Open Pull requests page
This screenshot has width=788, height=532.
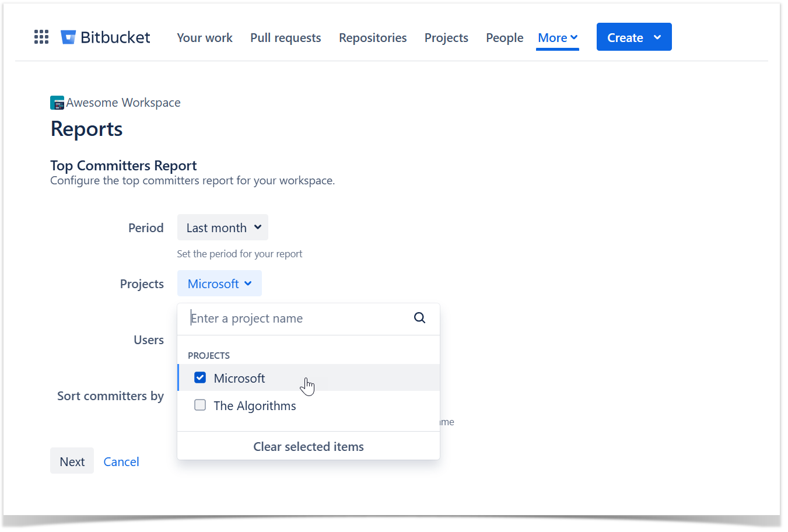point(285,38)
